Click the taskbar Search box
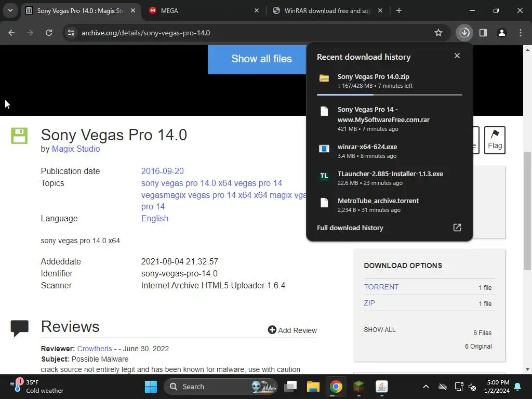The image size is (532, 399). [x=220, y=387]
